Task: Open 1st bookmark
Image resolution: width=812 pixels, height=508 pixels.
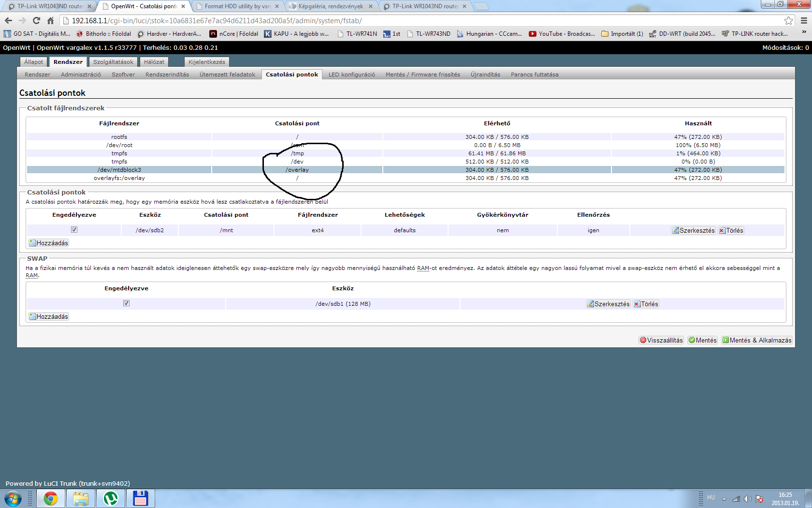Action: pyautogui.click(x=392, y=34)
